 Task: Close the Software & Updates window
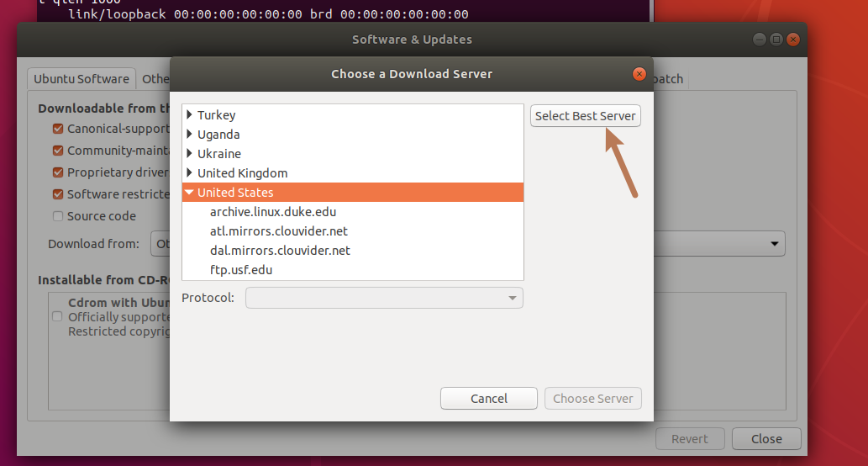click(793, 40)
